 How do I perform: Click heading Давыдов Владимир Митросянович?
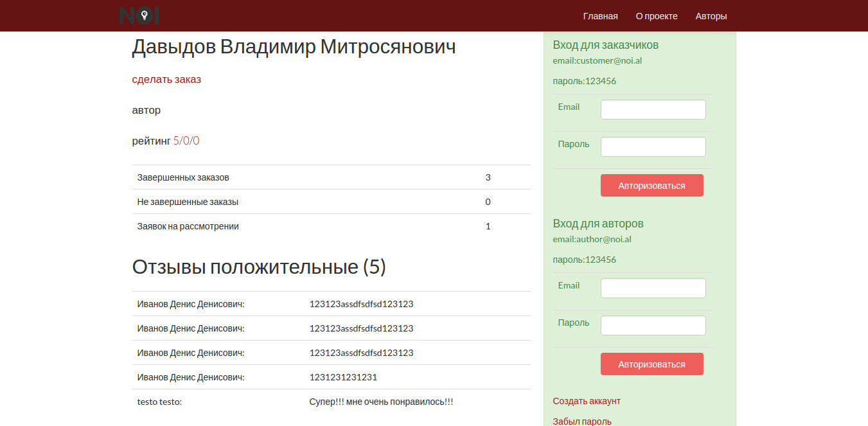[294, 46]
